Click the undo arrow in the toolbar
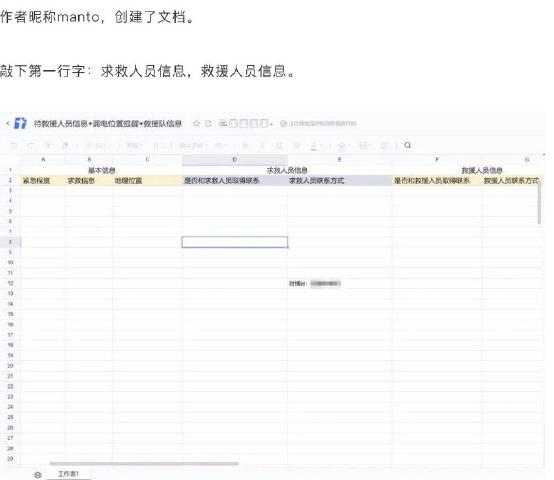554x480 pixels. tap(13, 146)
